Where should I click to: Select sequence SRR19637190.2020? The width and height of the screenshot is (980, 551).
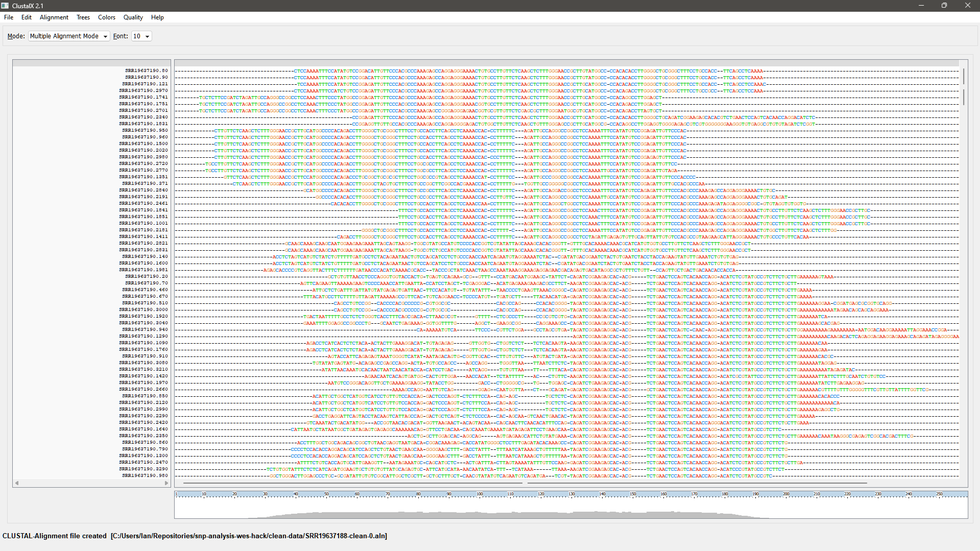pos(144,150)
